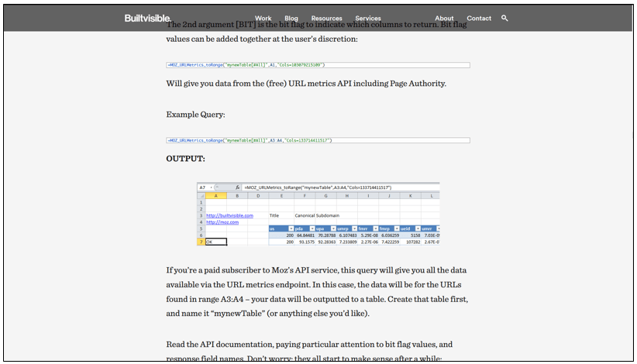Open the Services nav item
Screen dimensions: 637x364
tap(368, 19)
